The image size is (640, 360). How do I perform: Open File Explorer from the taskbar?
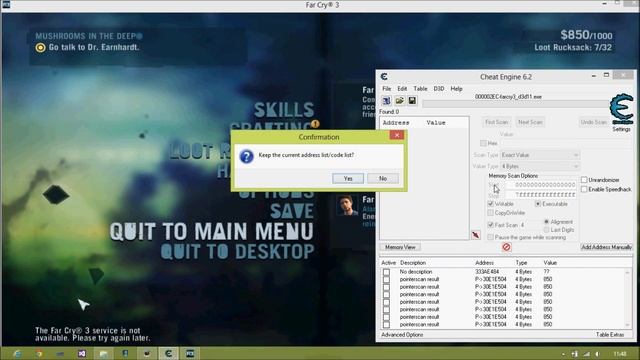click(x=103, y=354)
